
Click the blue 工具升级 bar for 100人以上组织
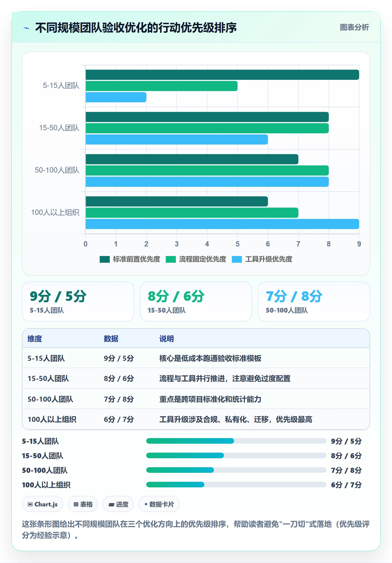(222, 224)
